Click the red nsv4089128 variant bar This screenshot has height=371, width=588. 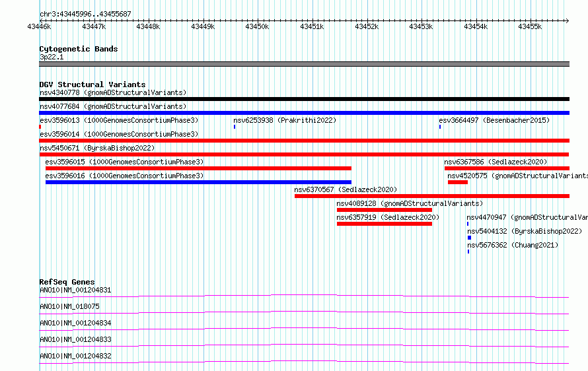385,210
